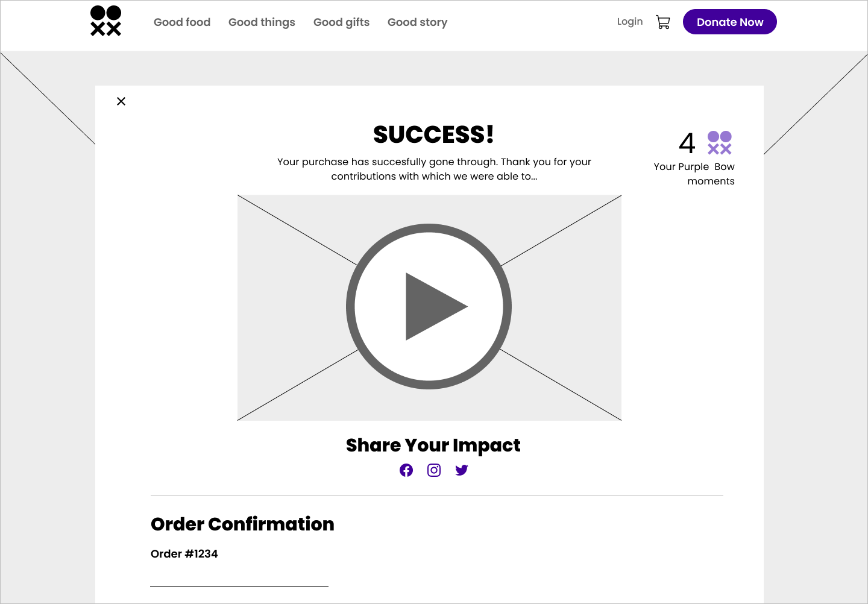Image resolution: width=868 pixels, height=604 pixels.
Task: Open the shopping cart
Action: tap(663, 22)
